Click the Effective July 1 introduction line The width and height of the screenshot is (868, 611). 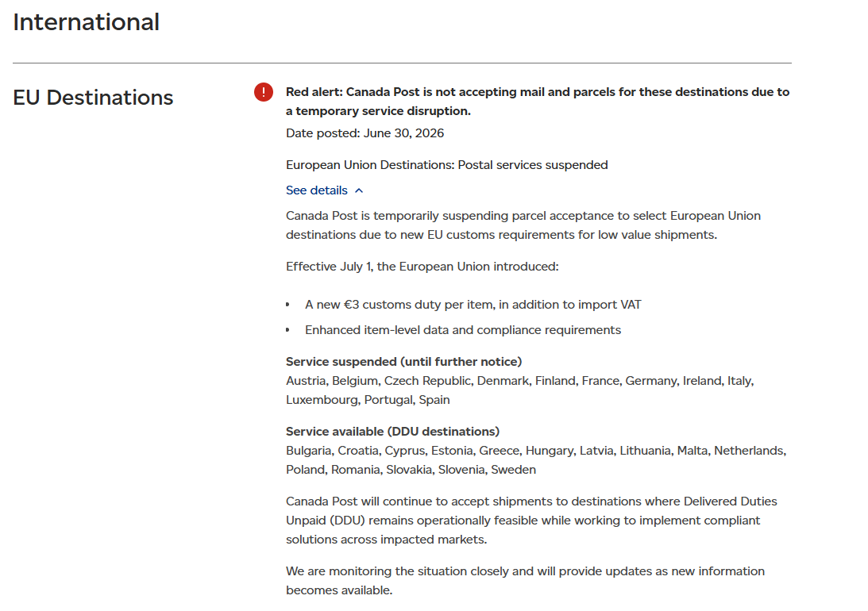(x=422, y=267)
